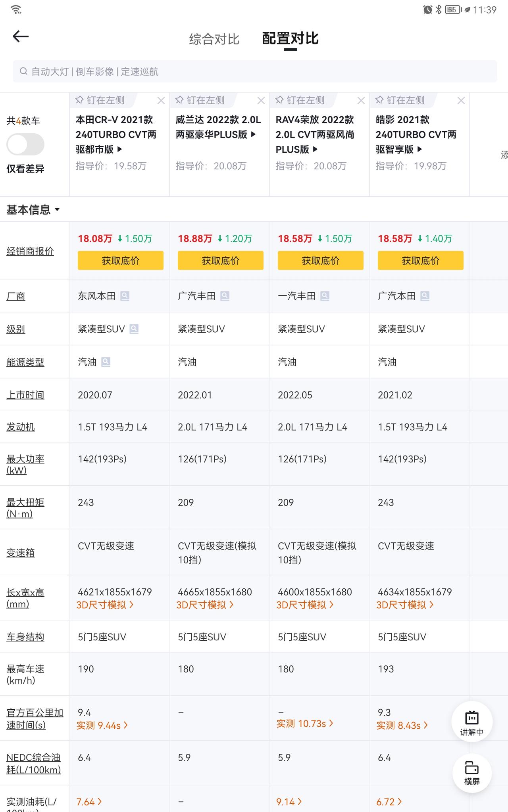This screenshot has width=508, height=812.
Task: View 实测 10.73s acceleration details
Action: pyautogui.click(x=305, y=724)
